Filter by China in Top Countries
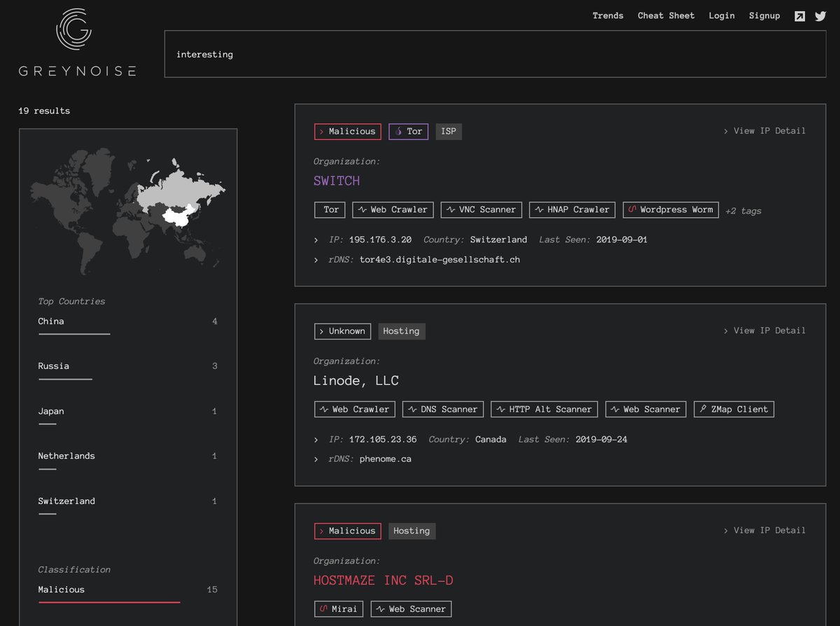 (127, 326)
